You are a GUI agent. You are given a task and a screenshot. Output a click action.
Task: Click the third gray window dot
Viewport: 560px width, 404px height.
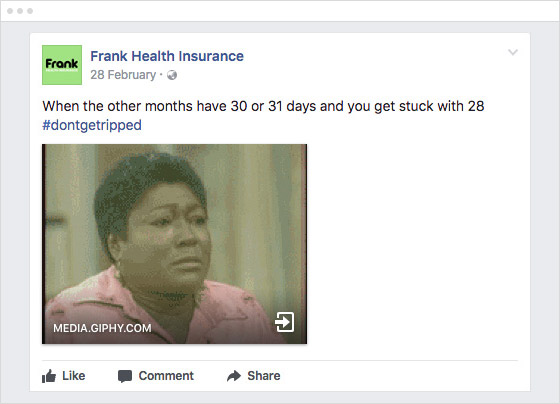tap(30, 11)
